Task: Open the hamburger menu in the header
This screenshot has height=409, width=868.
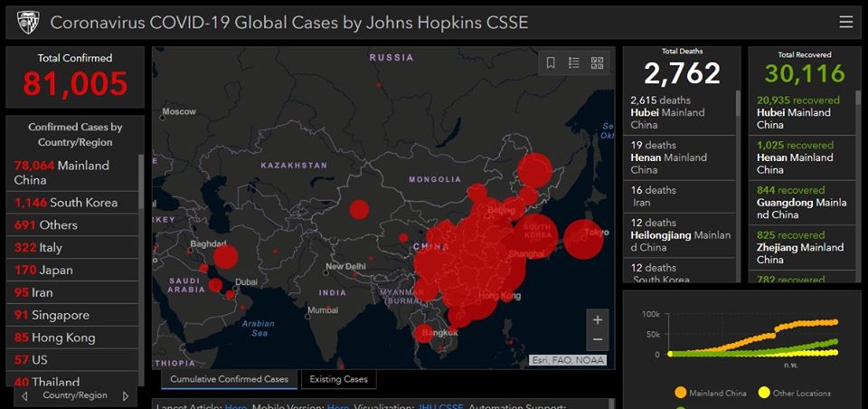Action: tap(846, 22)
